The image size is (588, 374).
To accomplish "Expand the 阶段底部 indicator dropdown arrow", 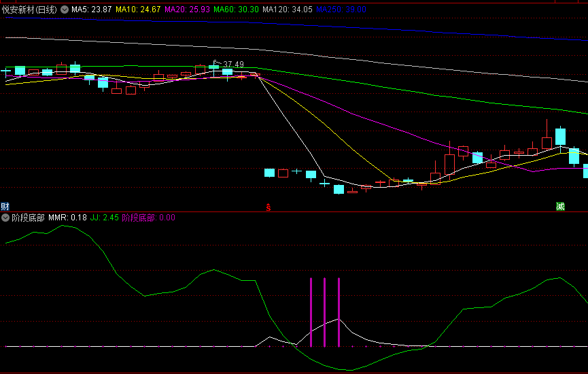I will (5, 218).
